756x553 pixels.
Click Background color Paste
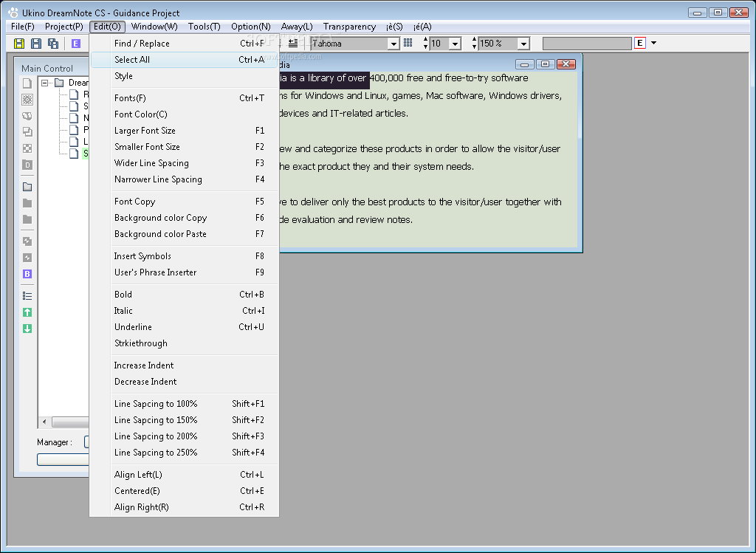pos(184,234)
